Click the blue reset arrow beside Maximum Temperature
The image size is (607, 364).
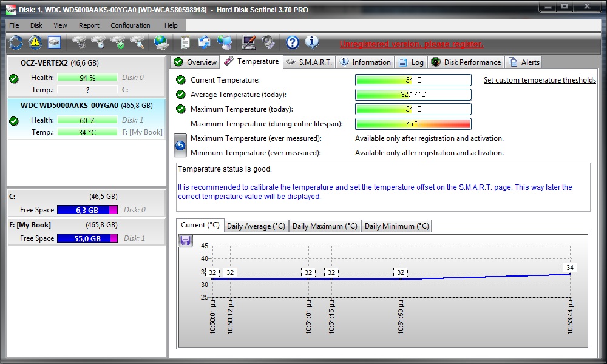pos(180,146)
